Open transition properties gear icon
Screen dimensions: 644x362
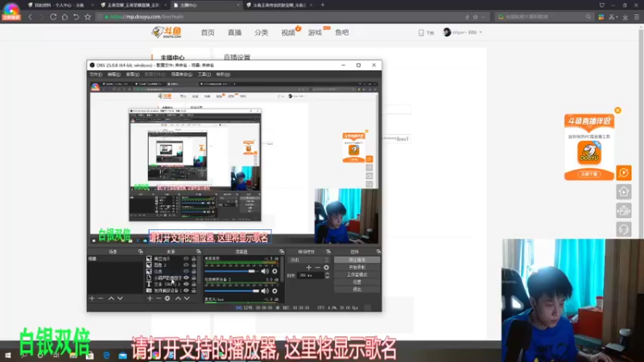click(x=326, y=268)
